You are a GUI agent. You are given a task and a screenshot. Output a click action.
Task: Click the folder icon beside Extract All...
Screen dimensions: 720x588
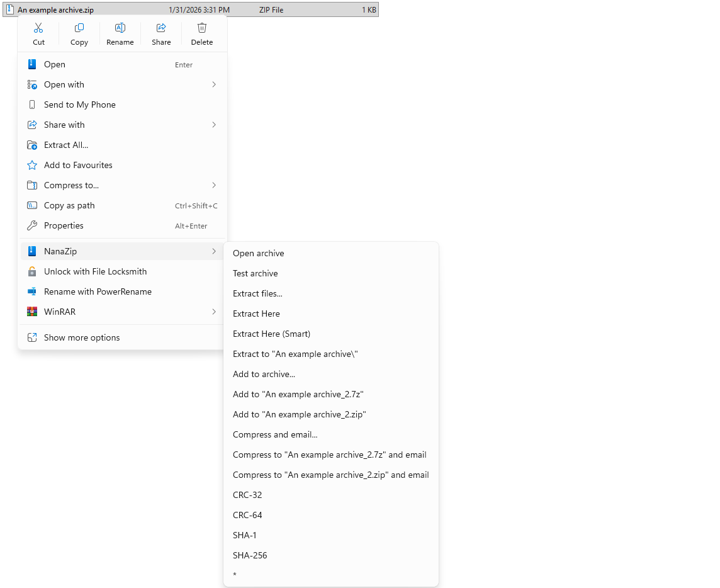pos(31,145)
